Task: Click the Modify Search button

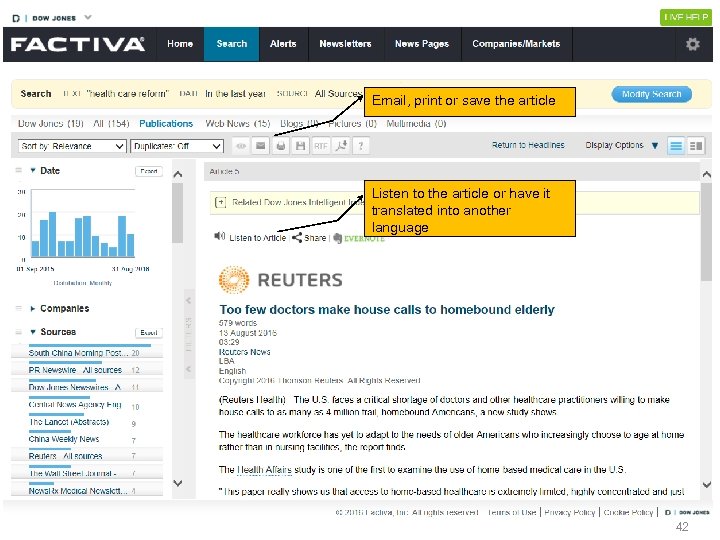Action: [x=651, y=94]
